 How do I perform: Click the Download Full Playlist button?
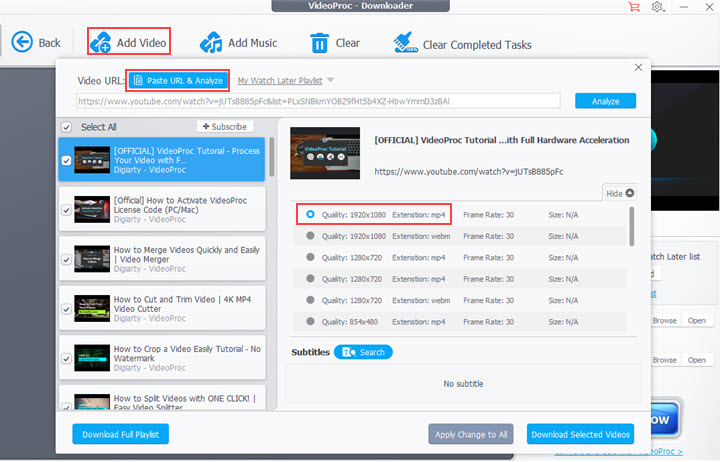coord(120,434)
